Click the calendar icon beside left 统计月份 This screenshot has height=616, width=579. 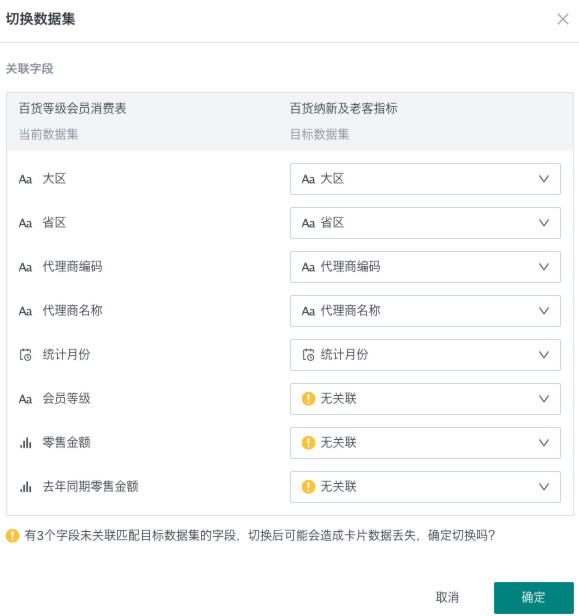tap(26, 355)
